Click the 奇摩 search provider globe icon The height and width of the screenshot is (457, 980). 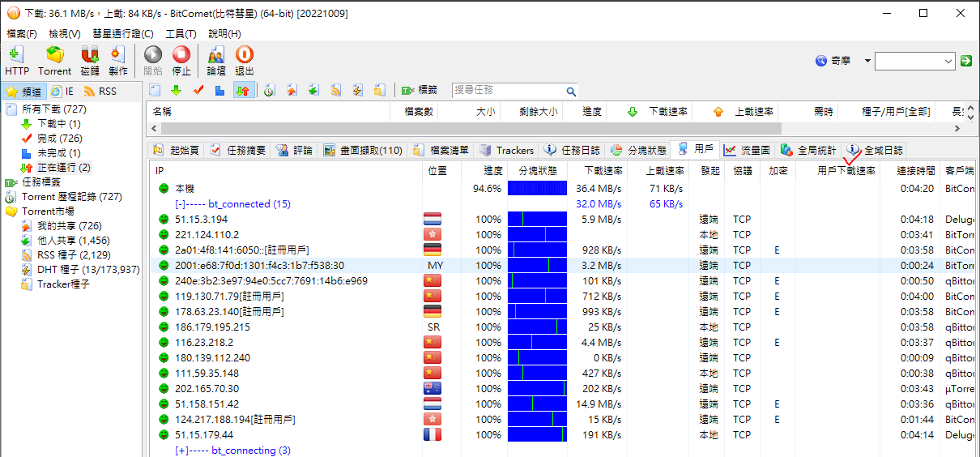click(821, 61)
